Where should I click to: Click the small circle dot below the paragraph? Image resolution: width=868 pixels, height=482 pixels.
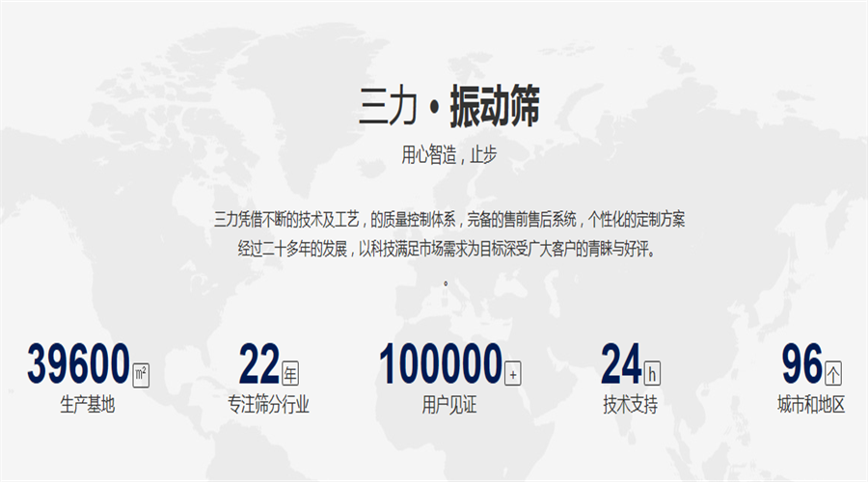[446, 283]
